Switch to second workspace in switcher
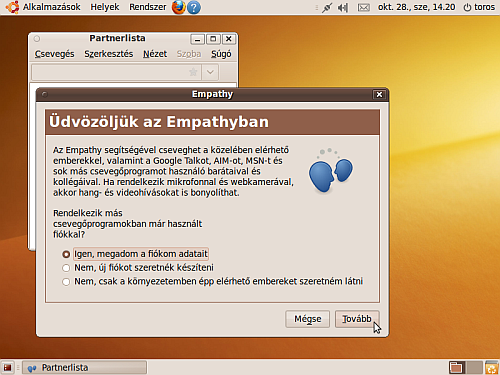The height and width of the screenshot is (375, 500). tap(474, 367)
